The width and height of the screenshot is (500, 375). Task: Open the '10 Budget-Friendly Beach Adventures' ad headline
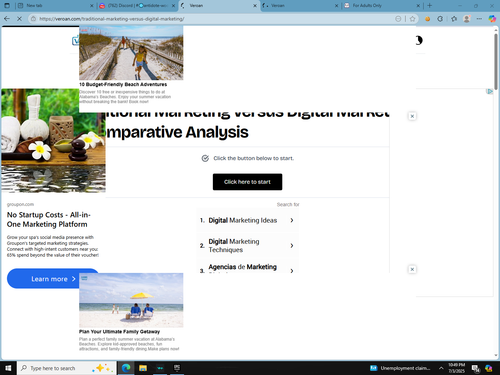[123, 84]
